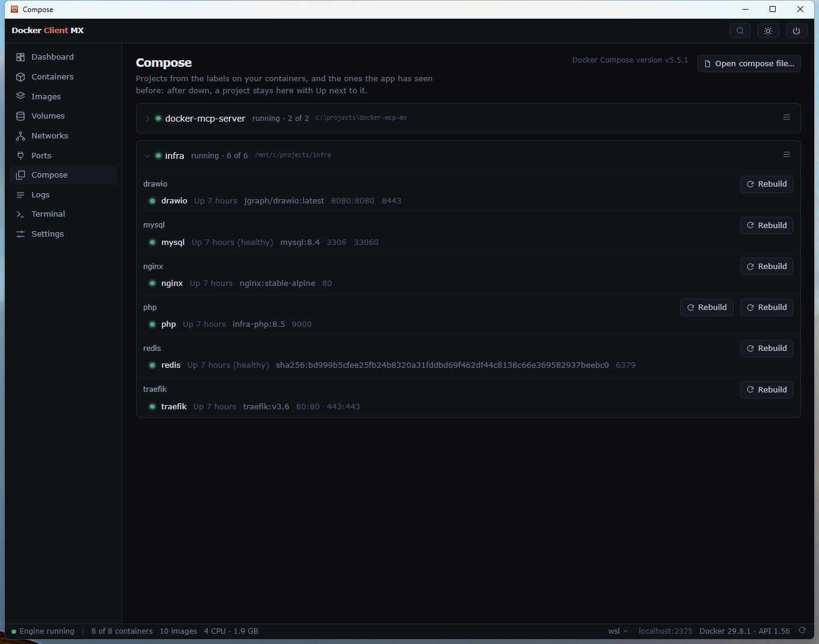Image resolution: width=819 pixels, height=644 pixels.
Task: Click port 80:80 in traefik row
Action: [x=308, y=407]
